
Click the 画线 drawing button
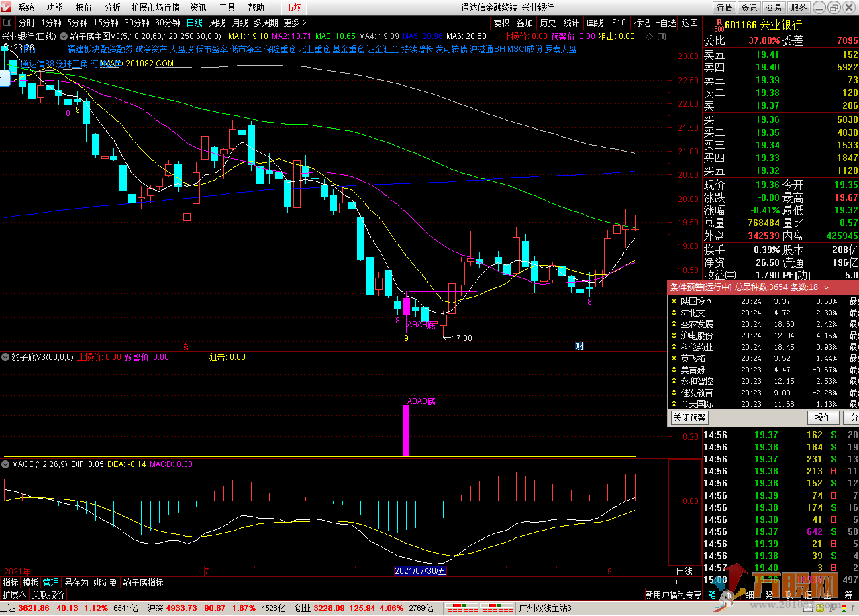595,23
